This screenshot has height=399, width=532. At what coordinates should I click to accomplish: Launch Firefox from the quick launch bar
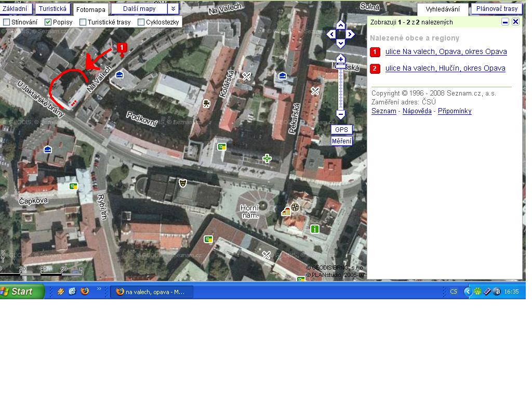pos(85,291)
